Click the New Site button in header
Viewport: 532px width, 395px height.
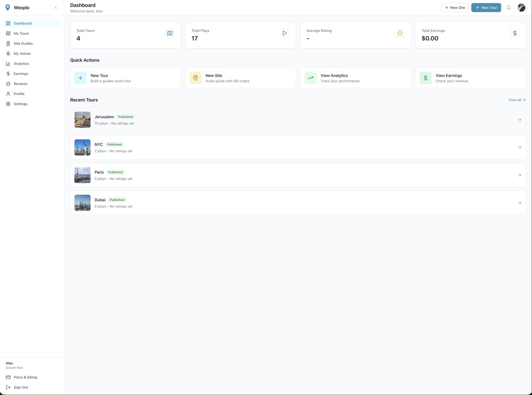tap(455, 8)
